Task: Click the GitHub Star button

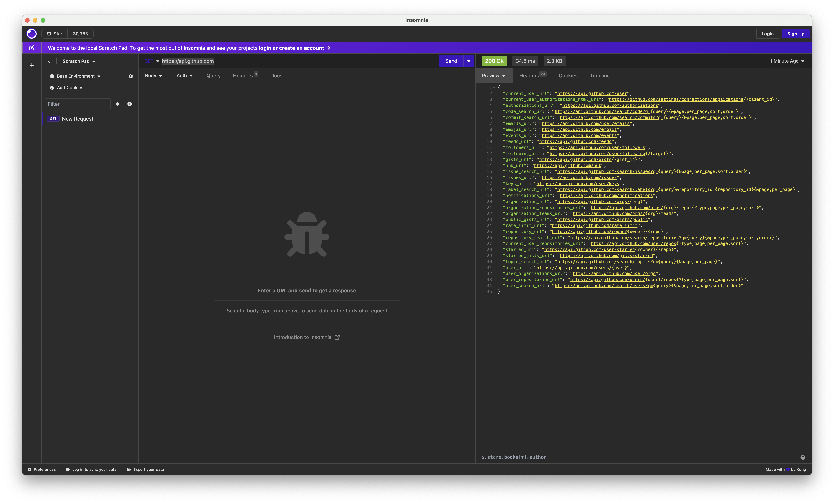Action: pyautogui.click(x=54, y=34)
